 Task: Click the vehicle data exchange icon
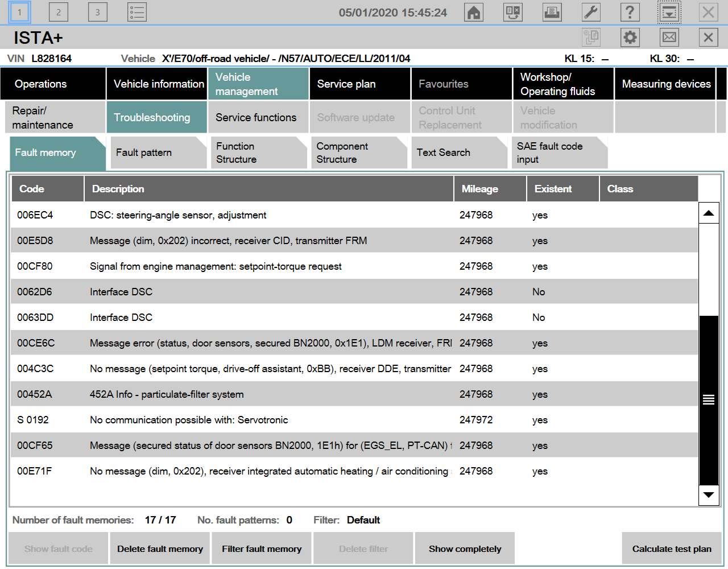(x=512, y=13)
